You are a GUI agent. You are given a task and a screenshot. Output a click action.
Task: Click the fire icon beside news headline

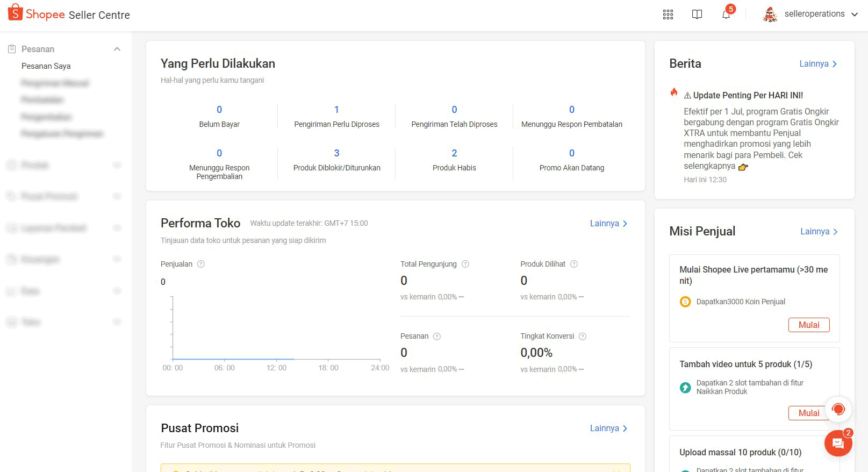(674, 92)
